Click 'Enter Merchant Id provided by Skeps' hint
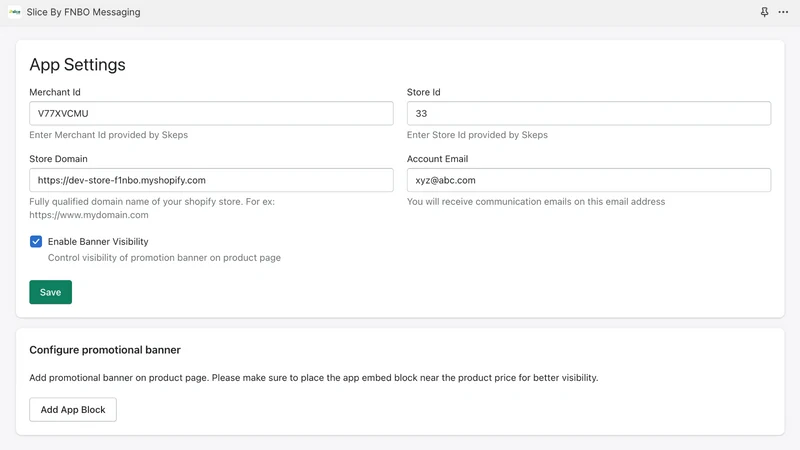800x450 pixels. coord(109,135)
